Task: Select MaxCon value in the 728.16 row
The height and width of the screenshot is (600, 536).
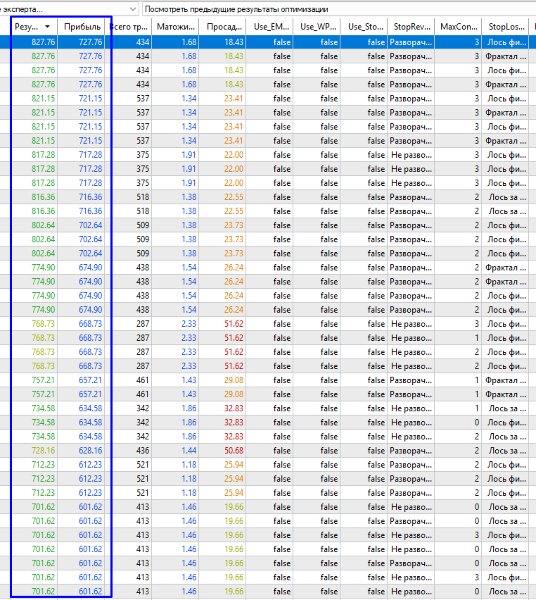Action: coord(477,450)
